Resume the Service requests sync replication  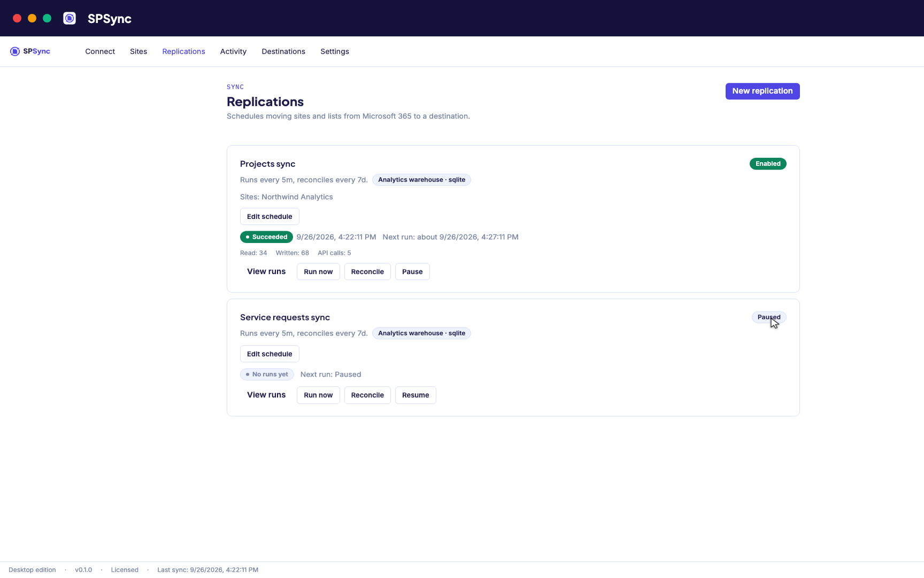coord(415,395)
